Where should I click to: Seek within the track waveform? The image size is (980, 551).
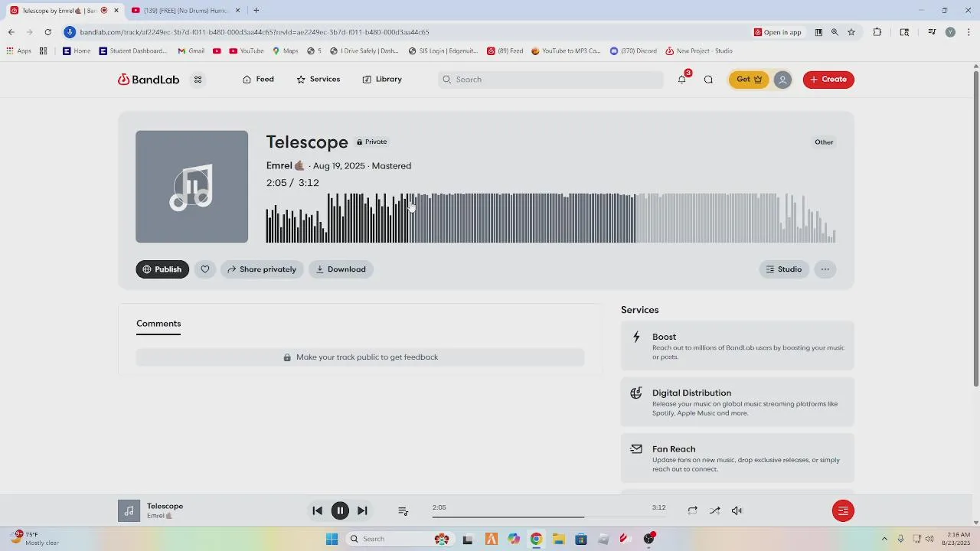pos(550,218)
